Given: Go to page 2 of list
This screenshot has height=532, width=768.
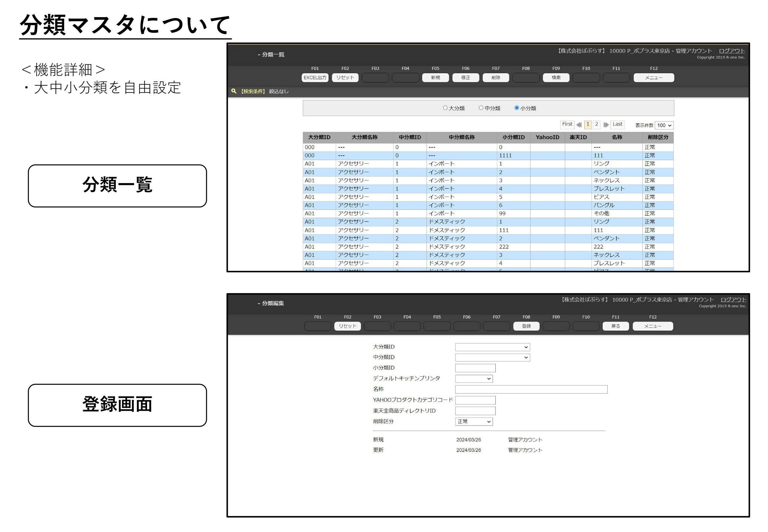Looking at the screenshot, I should (596, 124).
